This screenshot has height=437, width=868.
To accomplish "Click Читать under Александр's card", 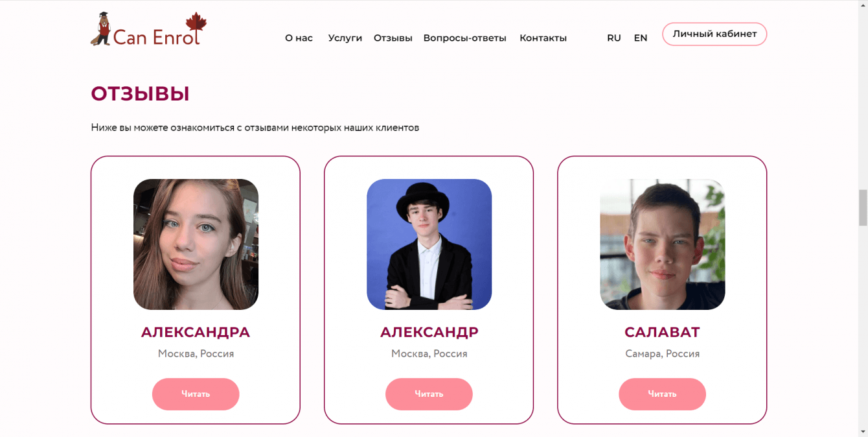I will [429, 394].
